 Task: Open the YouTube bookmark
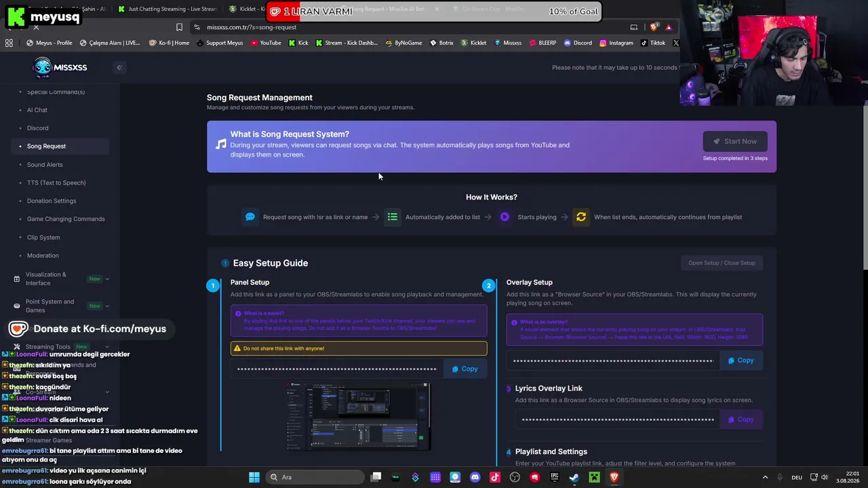pos(266,43)
